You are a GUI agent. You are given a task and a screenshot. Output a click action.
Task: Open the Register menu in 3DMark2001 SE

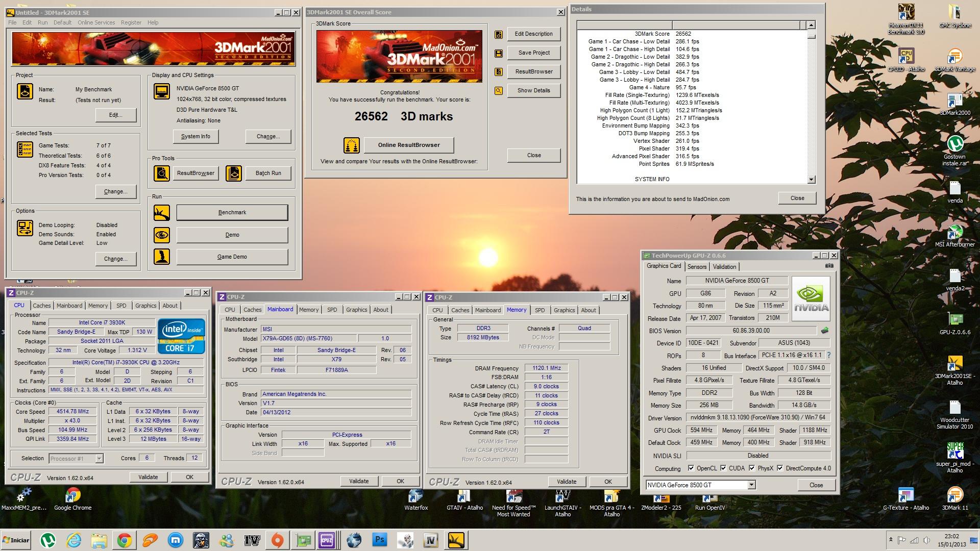[131, 22]
